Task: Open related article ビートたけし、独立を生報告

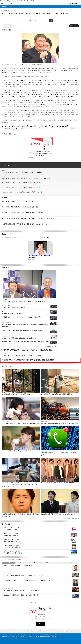Action: point(22,213)
